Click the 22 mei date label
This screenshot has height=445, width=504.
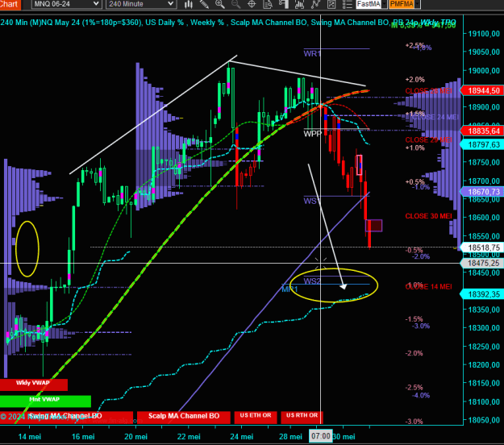click(189, 437)
